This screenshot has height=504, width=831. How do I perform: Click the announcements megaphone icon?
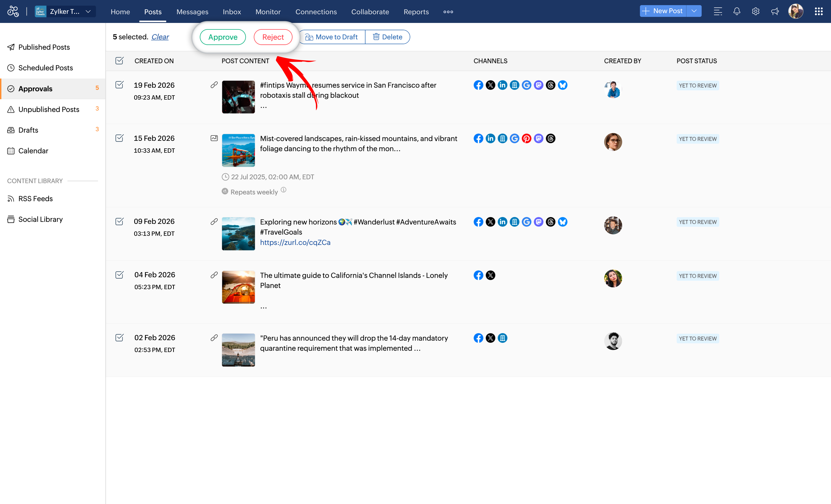[x=775, y=11]
